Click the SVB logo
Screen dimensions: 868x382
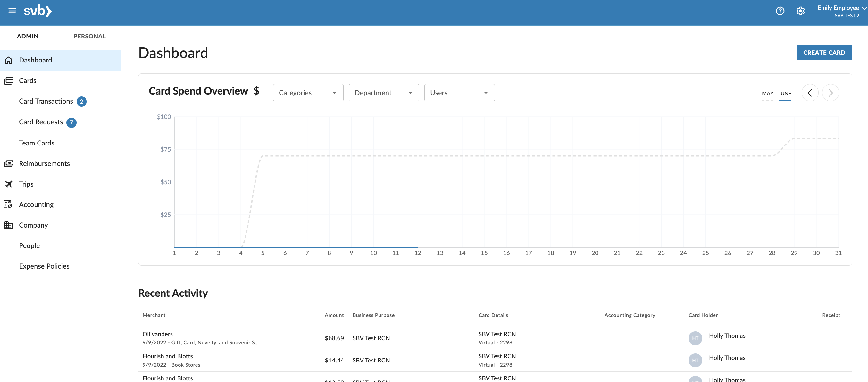coord(38,11)
